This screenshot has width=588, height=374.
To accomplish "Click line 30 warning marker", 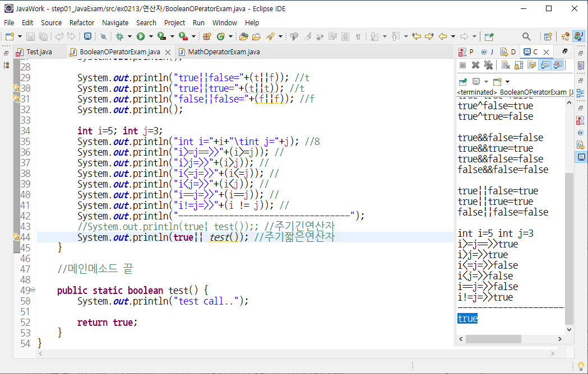I will tap(16, 88).
